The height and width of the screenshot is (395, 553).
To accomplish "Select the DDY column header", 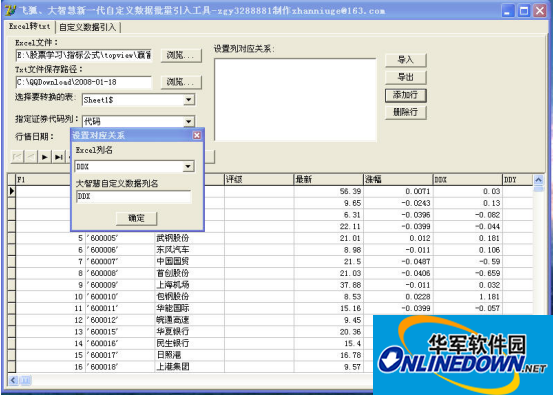I will (x=518, y=180).
